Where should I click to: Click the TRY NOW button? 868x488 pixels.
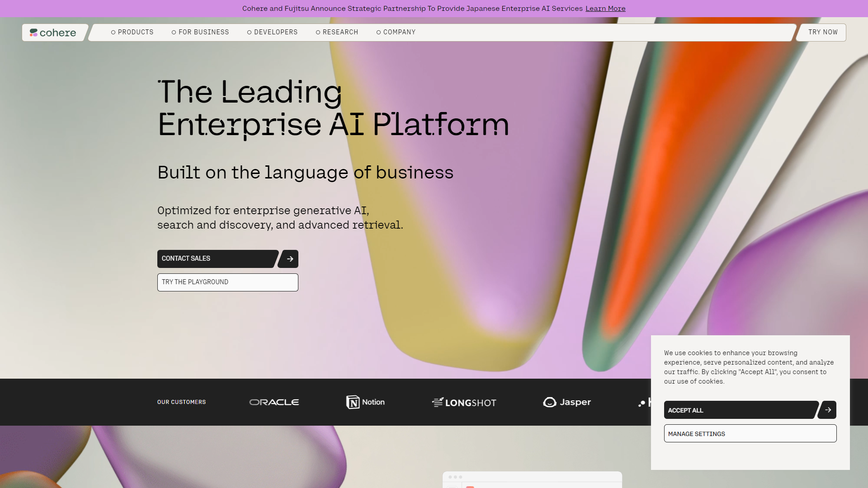pos(822,32)
